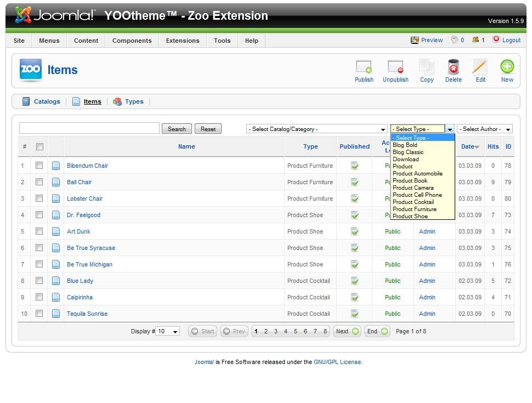
Task: Open the Be True Michigan item link
Action: (89, 264)
